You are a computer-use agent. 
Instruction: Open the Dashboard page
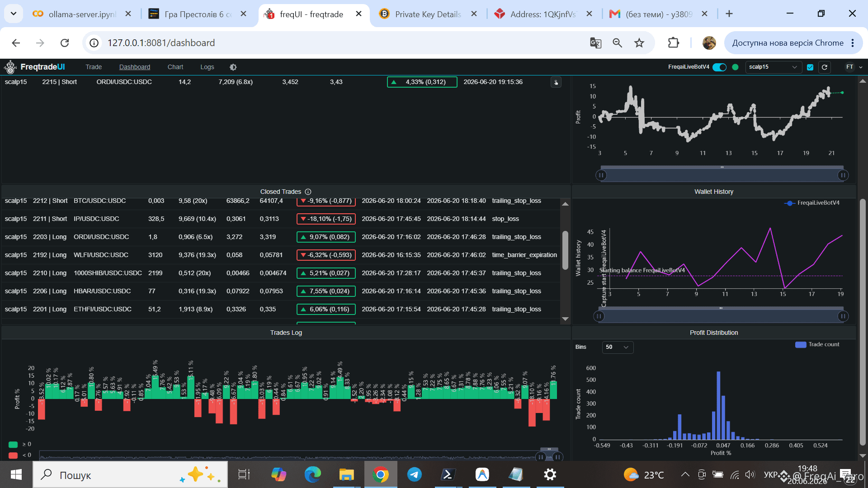135,67
